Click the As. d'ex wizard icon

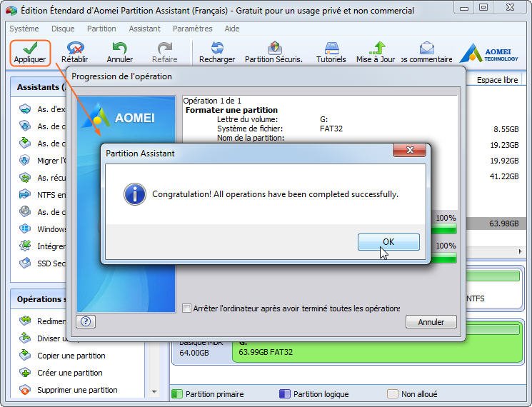(x=25, y=109)
